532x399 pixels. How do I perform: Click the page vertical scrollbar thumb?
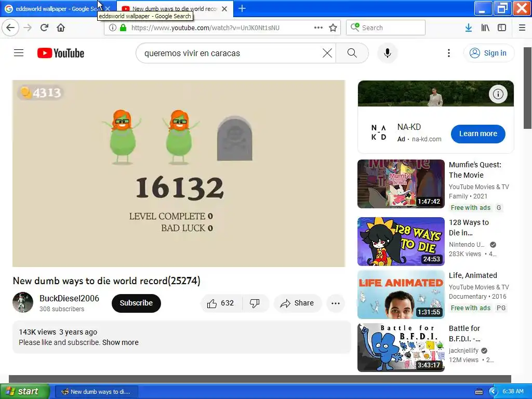[x=528, y=88]
